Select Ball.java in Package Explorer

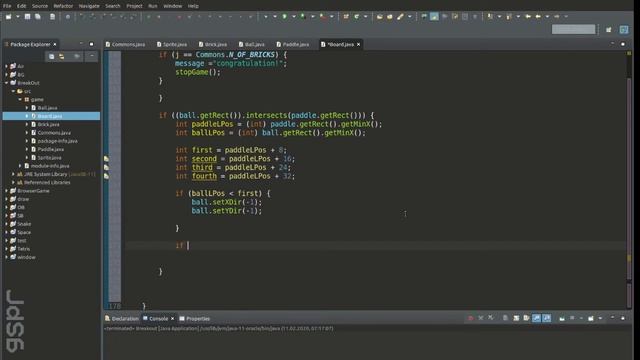(47, 108)
